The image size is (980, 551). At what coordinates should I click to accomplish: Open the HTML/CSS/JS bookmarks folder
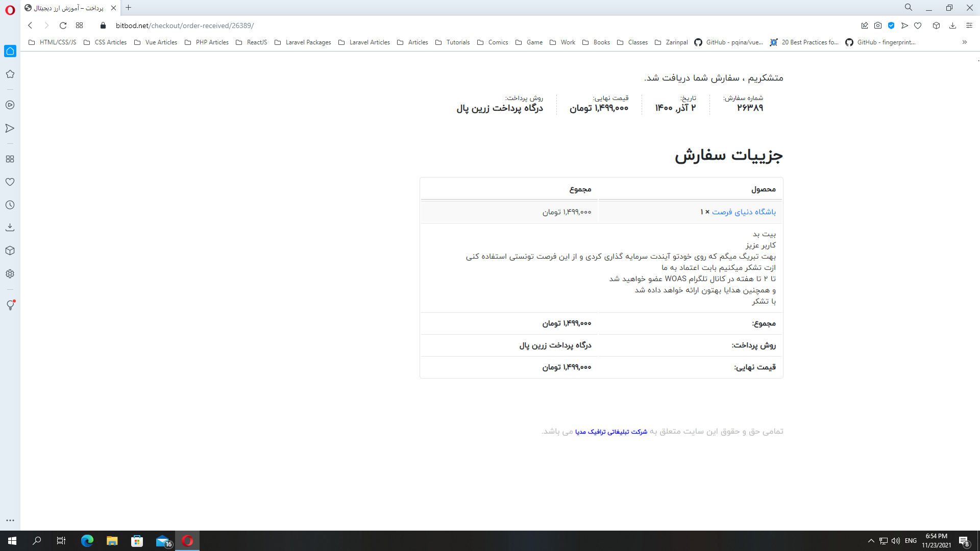coord(52,42)
